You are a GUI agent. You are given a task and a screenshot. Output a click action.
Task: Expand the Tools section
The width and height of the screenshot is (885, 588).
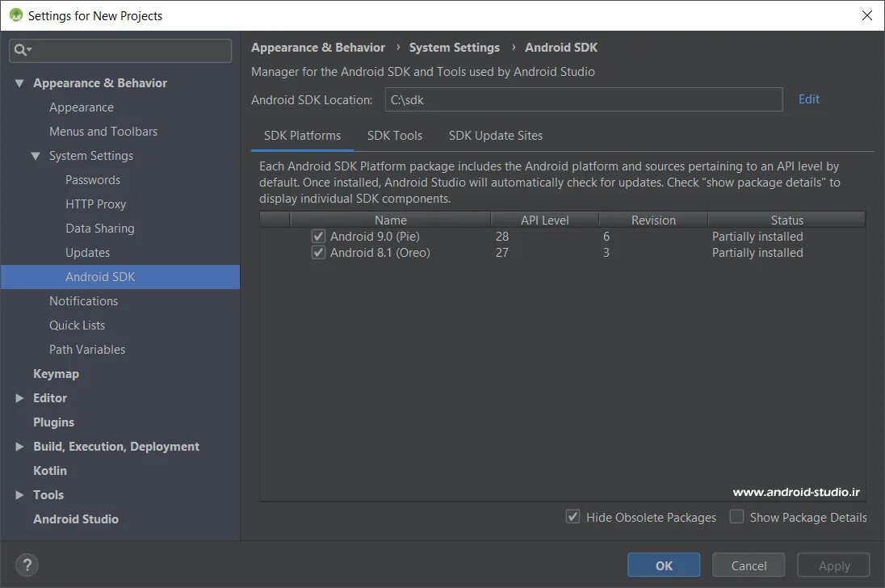tap(19, 495)
